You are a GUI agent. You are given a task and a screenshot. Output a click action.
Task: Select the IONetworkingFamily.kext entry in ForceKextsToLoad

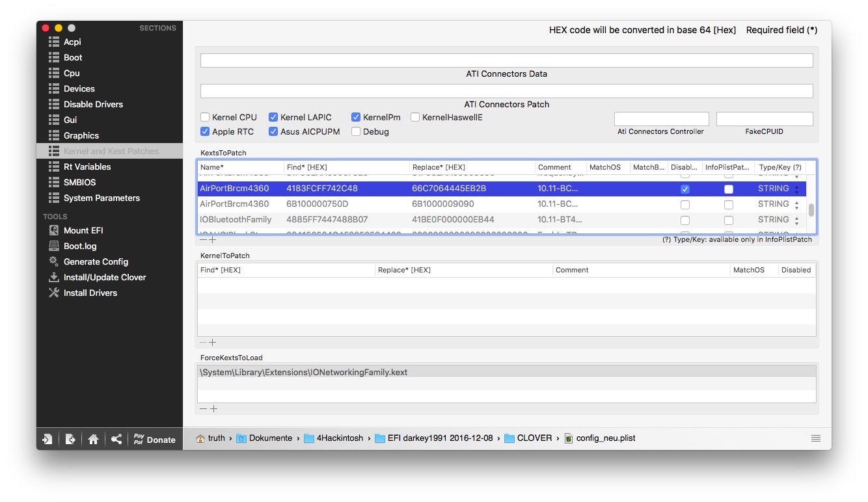506,372
